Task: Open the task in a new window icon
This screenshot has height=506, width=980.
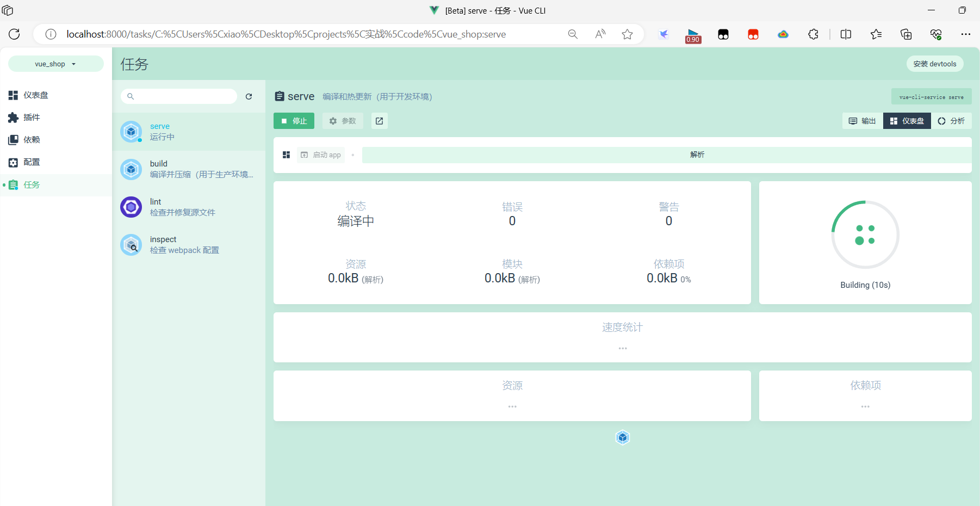Action: pyautogui.click(x=380, y=121)
